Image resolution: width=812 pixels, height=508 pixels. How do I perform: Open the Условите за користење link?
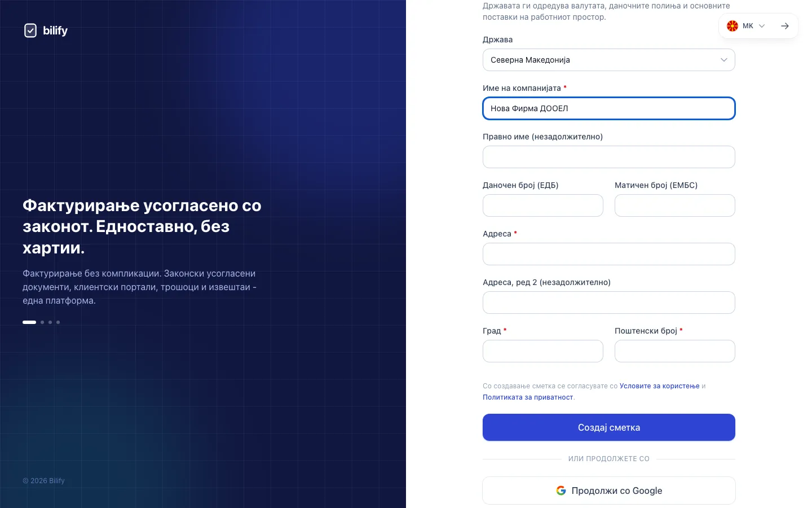659,386
